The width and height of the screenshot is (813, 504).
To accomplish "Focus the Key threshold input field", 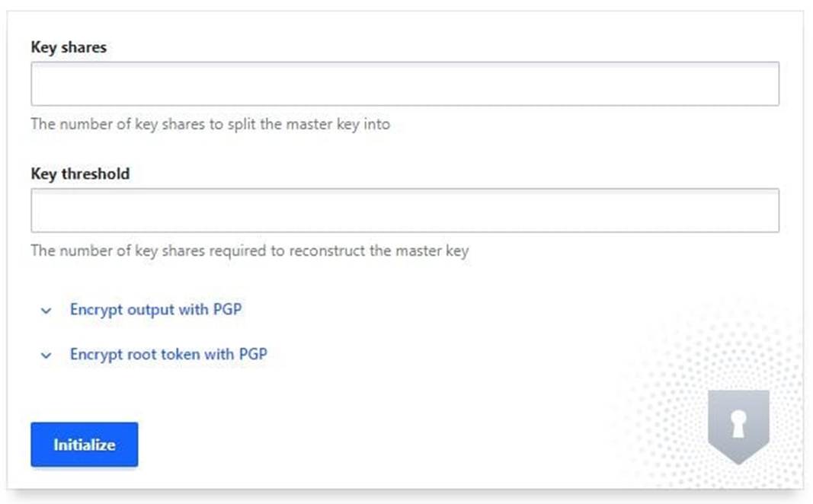I will coord(405,210).
